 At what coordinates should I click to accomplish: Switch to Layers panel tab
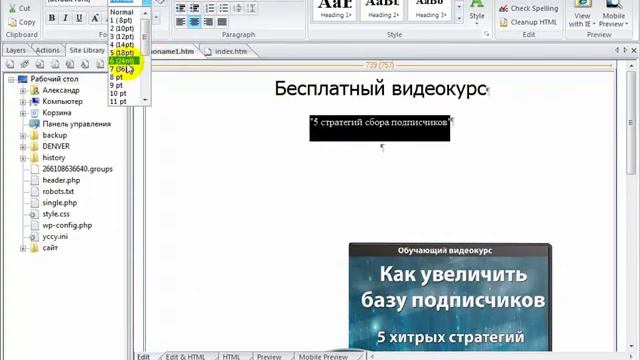pyautogui.click(x=16, y=50)
